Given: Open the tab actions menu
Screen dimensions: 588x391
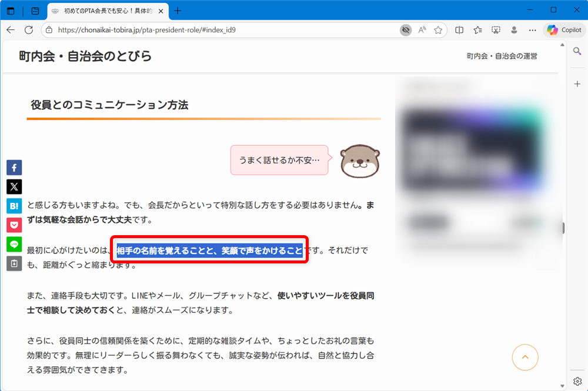Looking at the screenshot, I should (35, 11).
